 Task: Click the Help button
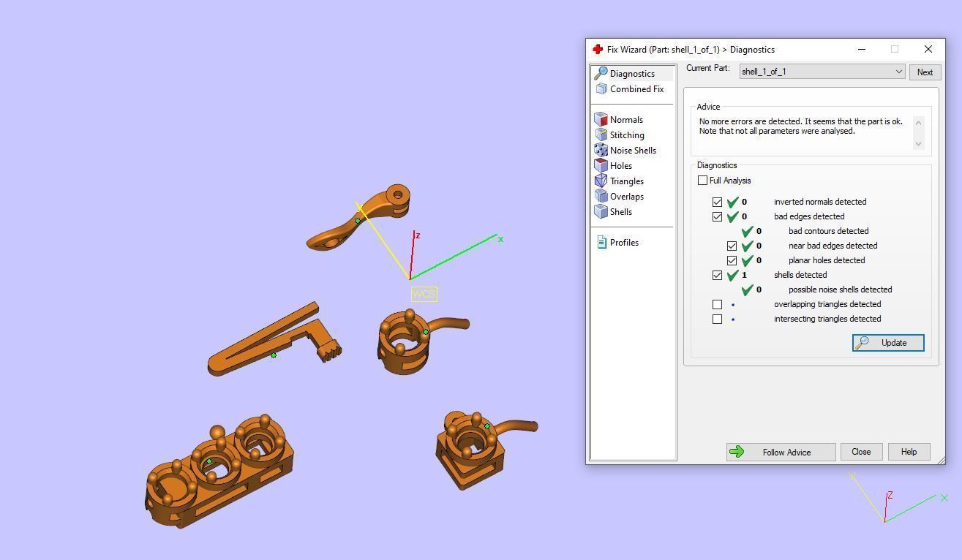click(x=909, y=452)
